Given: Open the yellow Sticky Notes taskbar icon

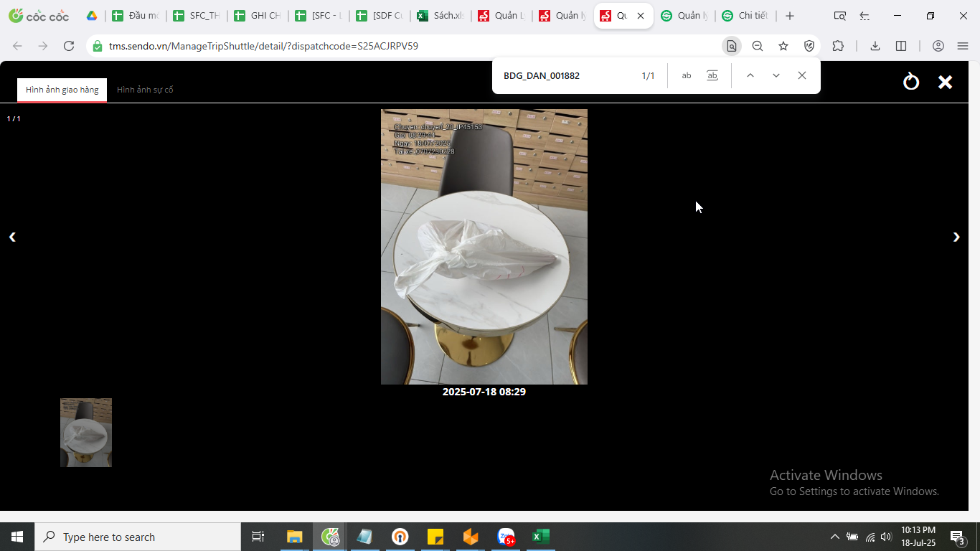Looking at the screenshot, I should point(435,537).
